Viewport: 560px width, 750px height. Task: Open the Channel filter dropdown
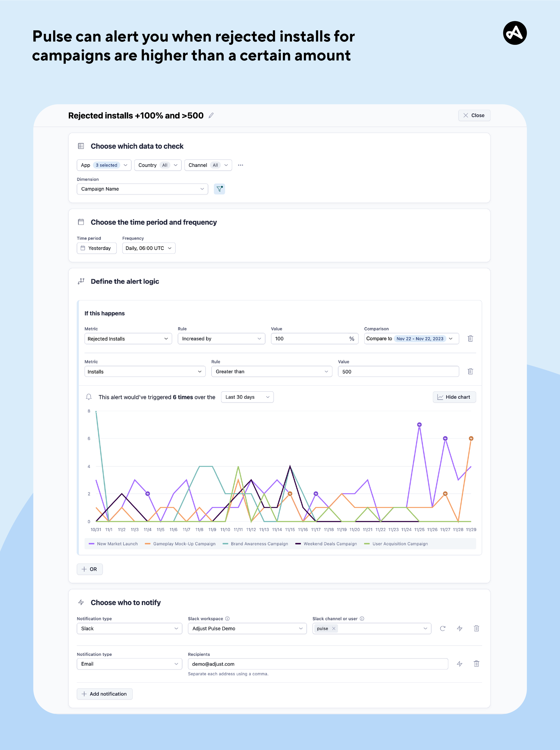(x=208, y=165)
